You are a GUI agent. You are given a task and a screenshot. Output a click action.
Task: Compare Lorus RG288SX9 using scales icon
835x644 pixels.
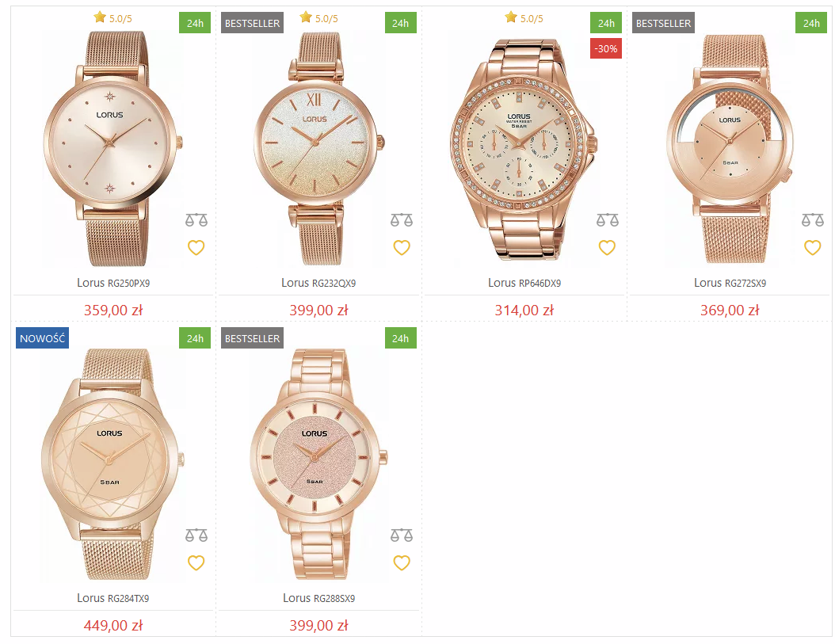[x=402, y=535]
